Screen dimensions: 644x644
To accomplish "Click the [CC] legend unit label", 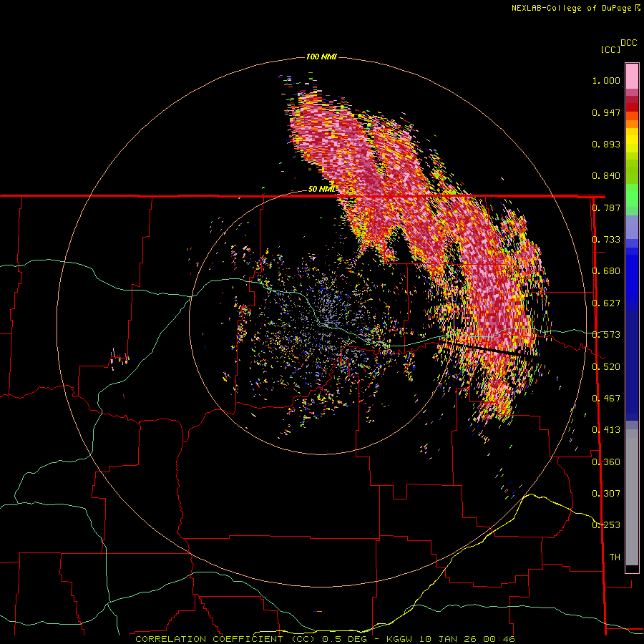I will coord(610,49).
